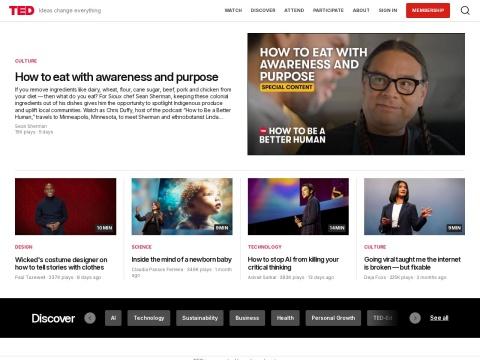Click the Technology category label above AI talk
480x360 pixels.
pos(265,247)
